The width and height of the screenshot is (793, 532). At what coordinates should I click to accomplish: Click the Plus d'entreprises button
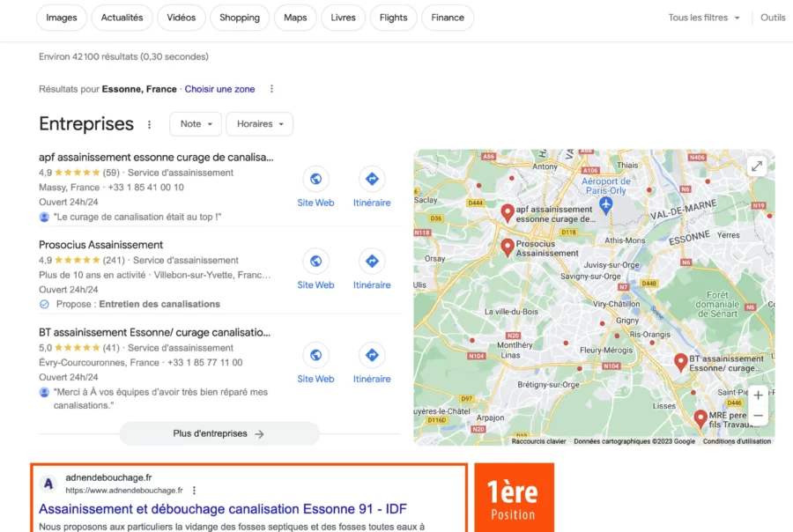tap(219, 433)
